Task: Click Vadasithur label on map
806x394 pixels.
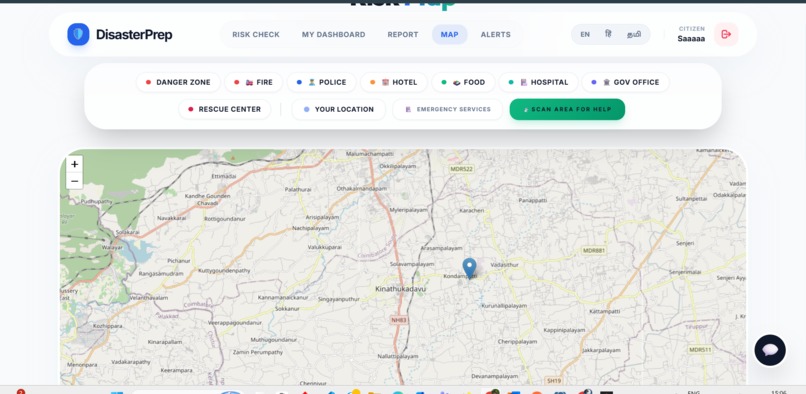Action: pyautogui.click(x=505, y=264)
